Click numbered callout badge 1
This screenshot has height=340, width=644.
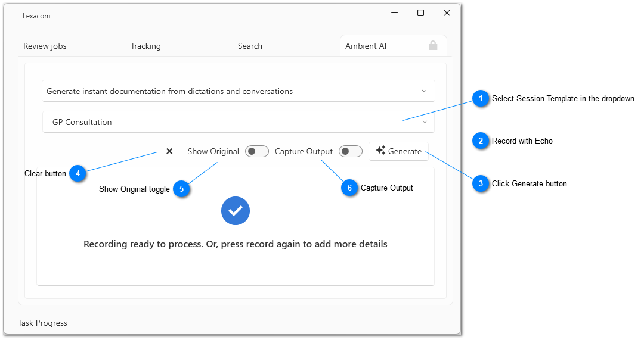coord(481,99)
